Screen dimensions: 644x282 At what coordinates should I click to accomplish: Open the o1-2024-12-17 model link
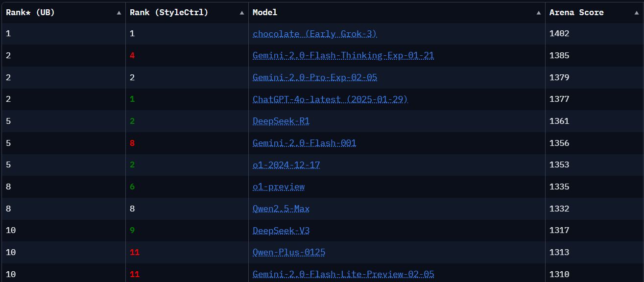click(286, 164)
